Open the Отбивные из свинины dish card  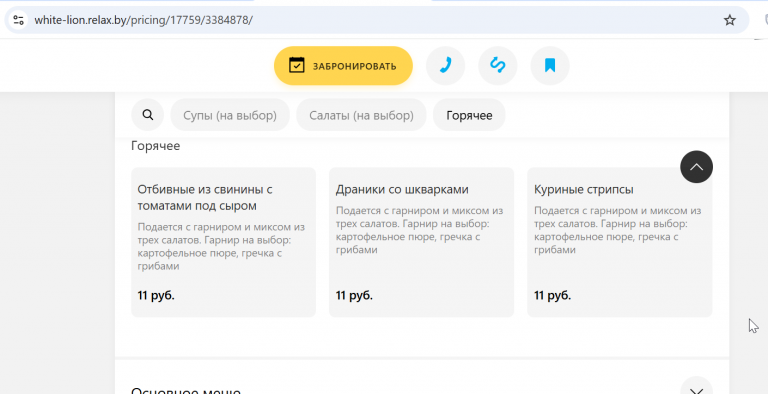223,243
